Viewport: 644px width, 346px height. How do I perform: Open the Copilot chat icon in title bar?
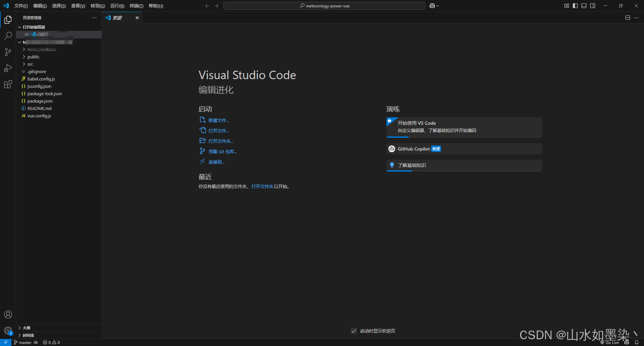coord(432,6)
